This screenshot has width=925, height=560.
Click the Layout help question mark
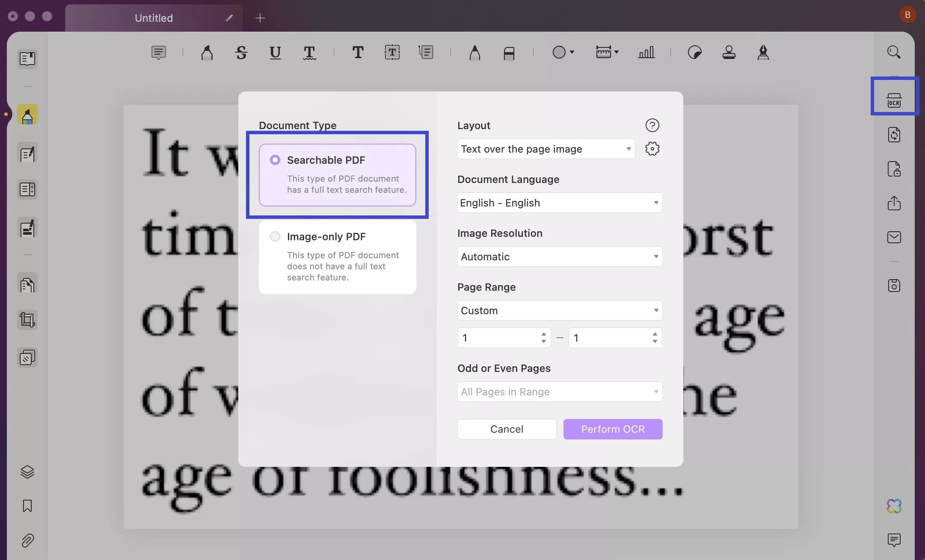click(x=652, y=125)
